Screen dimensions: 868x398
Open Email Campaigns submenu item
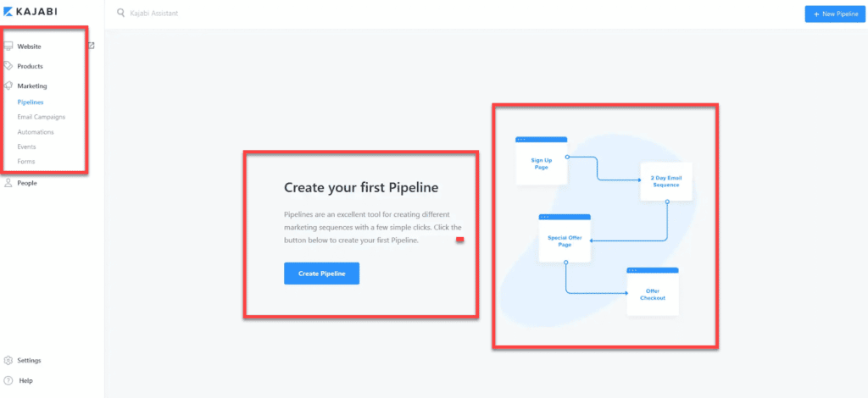pos(42,117)
